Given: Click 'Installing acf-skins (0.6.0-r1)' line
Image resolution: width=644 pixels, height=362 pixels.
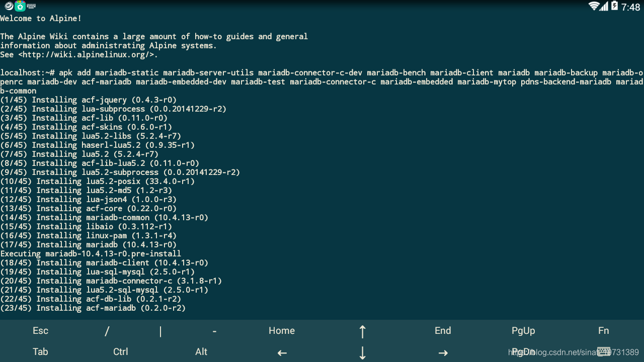Looking at the screenshot, I should tap(86, 127).
